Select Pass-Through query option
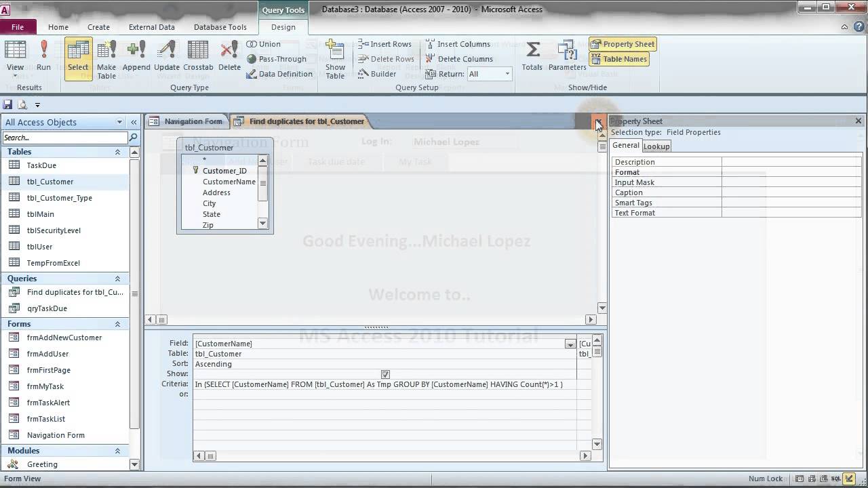 coord(276,59)
